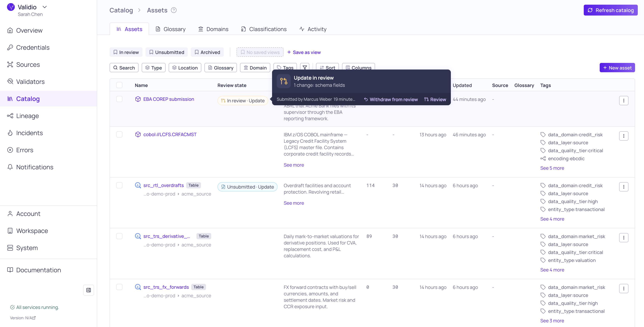The width and height of the screenshot is (644, 327).
Task: Click the Unsubmitted · Update status badge
Action: click(247, 187)
